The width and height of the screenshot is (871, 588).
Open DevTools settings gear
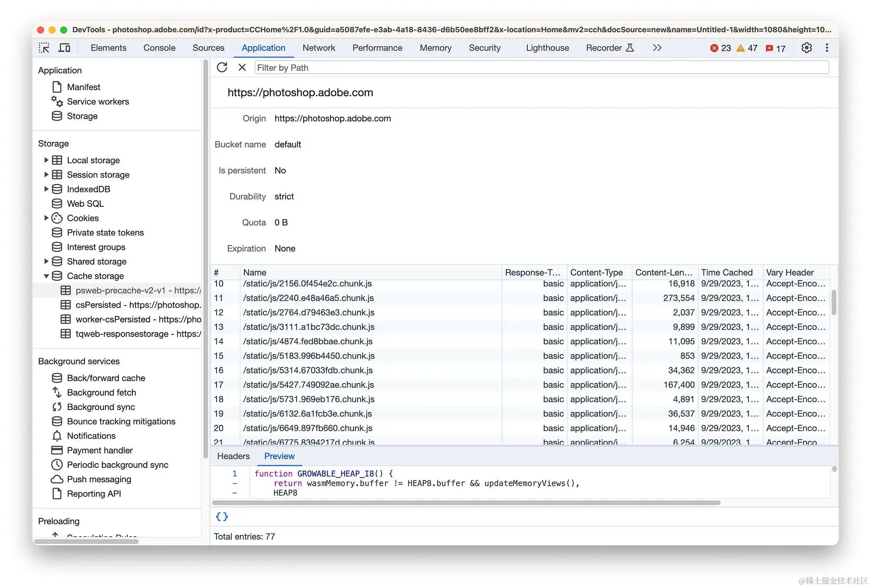pyautogui.click(x=807, y=48)
